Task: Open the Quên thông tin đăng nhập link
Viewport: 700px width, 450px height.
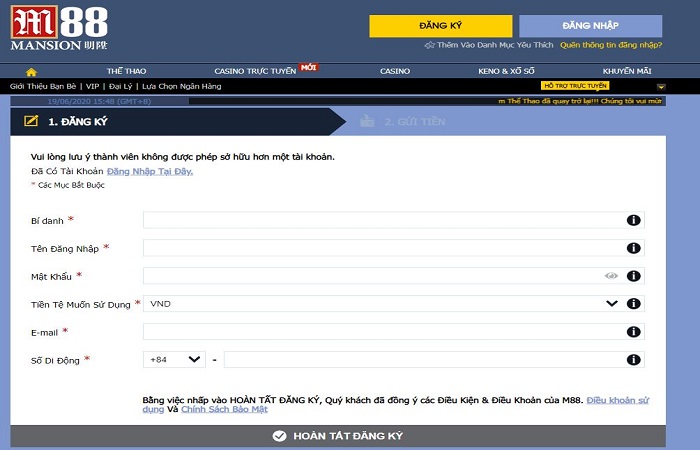Action: pyautogui.click(x=610, y=45)
